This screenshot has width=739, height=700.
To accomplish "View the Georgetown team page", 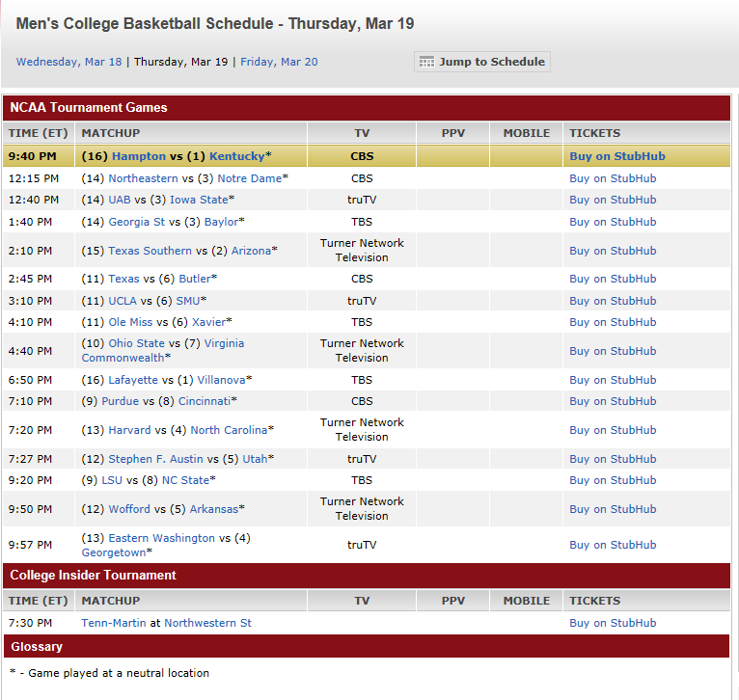I will pyautogui.click(x=114, y=552).
